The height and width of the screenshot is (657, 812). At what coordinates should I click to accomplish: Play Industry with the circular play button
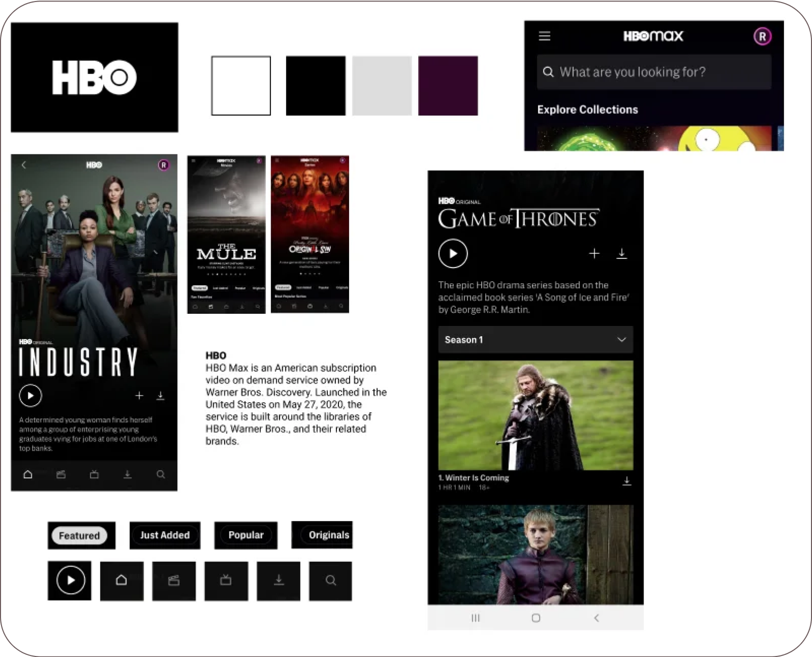(x=30, y=396)
